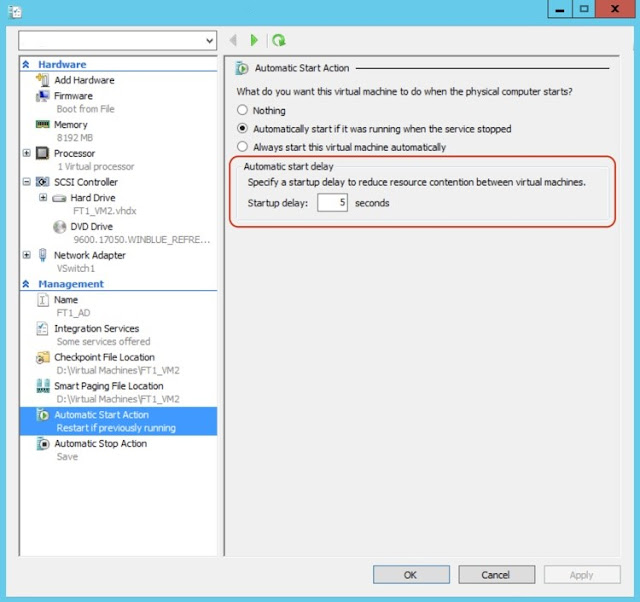Click the FT1_AD name value
The image size is (640, 602).
pyautogui.click(x=73, y=313)
